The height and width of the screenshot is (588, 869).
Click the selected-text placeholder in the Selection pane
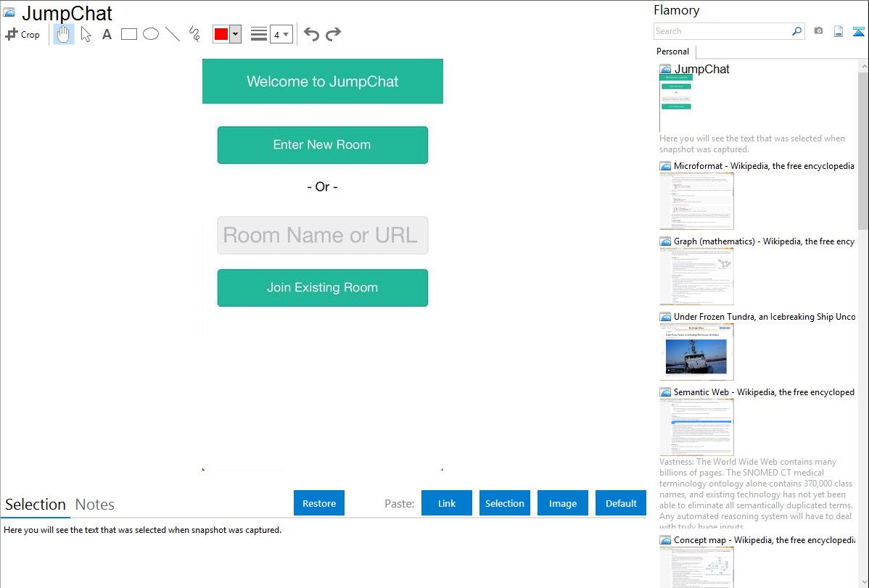click(142, 531)
